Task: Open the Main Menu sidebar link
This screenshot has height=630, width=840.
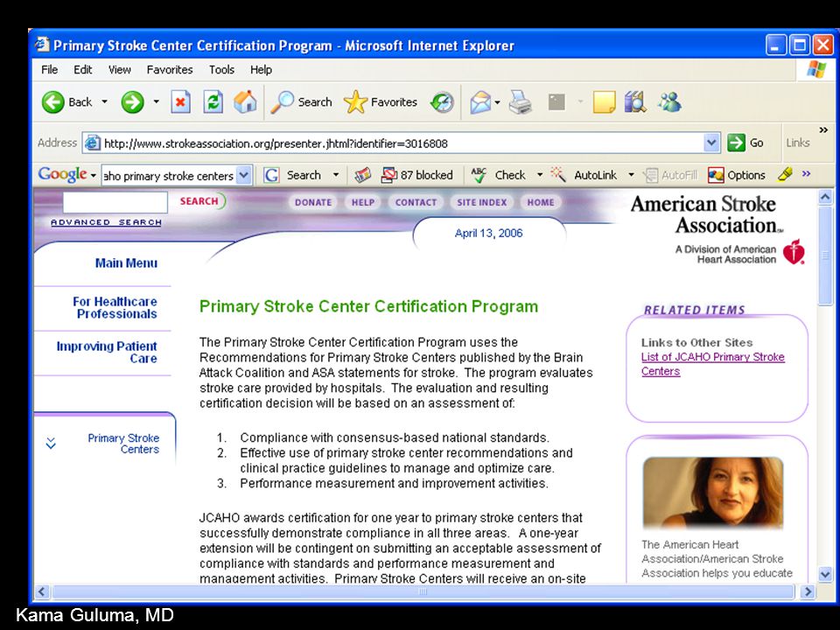Action: (126, 263)
